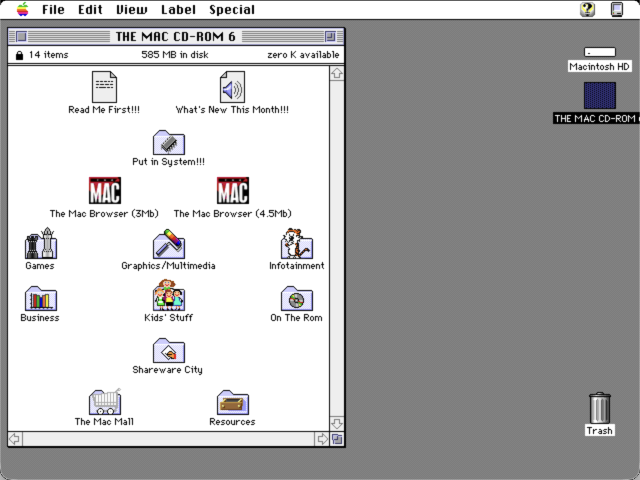Click the "Resources" label text
640x480 pixels.
(x=232, y=422)
